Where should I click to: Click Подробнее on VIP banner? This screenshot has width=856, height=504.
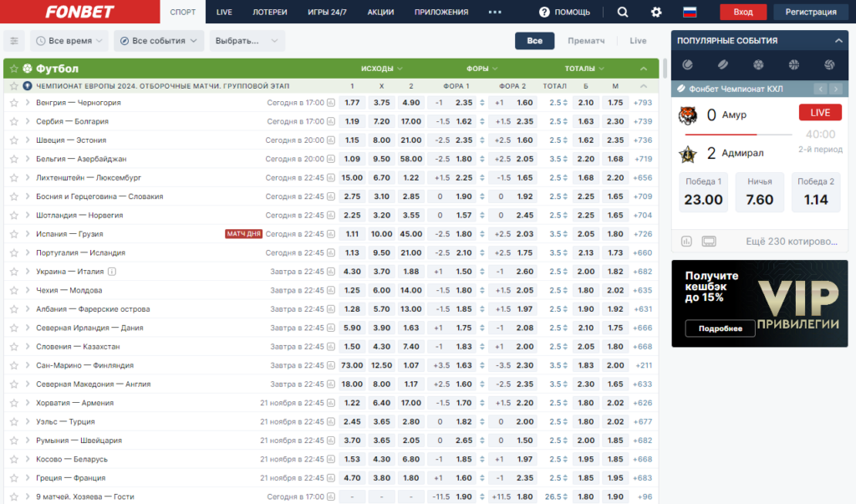click(x=720, y=328)
